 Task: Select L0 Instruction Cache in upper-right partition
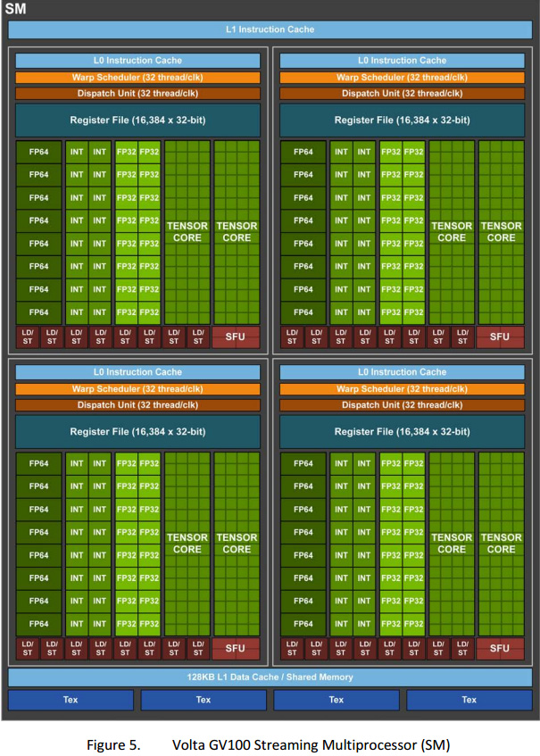click(x=403, y=61)
